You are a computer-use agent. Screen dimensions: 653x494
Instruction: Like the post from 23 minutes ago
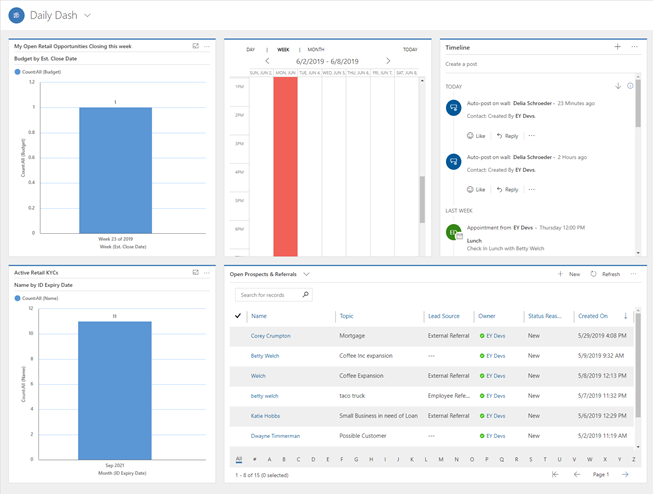tap(475, 136)
